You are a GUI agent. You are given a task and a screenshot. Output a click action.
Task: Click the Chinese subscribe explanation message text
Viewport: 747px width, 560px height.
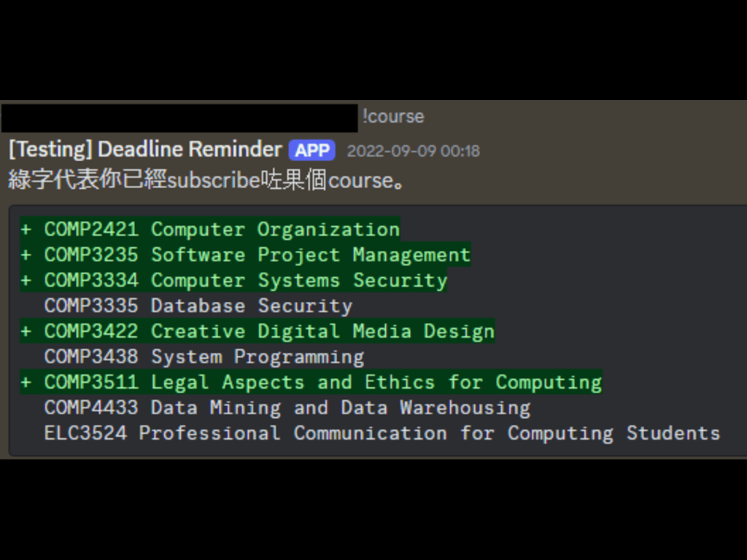pos(206,180)
